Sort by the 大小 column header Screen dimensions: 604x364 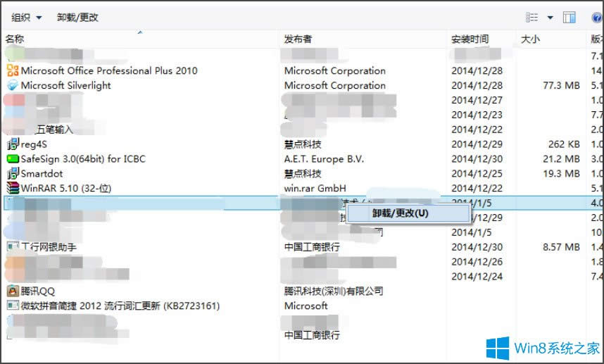coord(530,39)
